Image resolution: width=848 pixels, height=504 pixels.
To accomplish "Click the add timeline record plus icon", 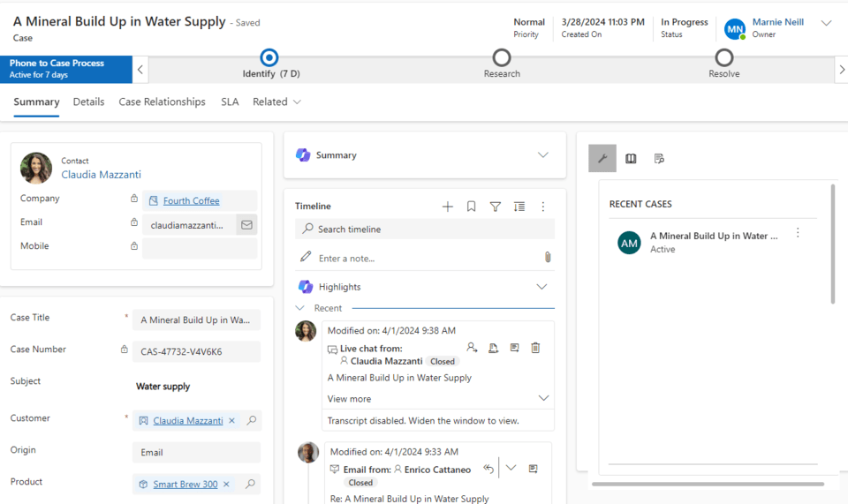I will 448,207.
